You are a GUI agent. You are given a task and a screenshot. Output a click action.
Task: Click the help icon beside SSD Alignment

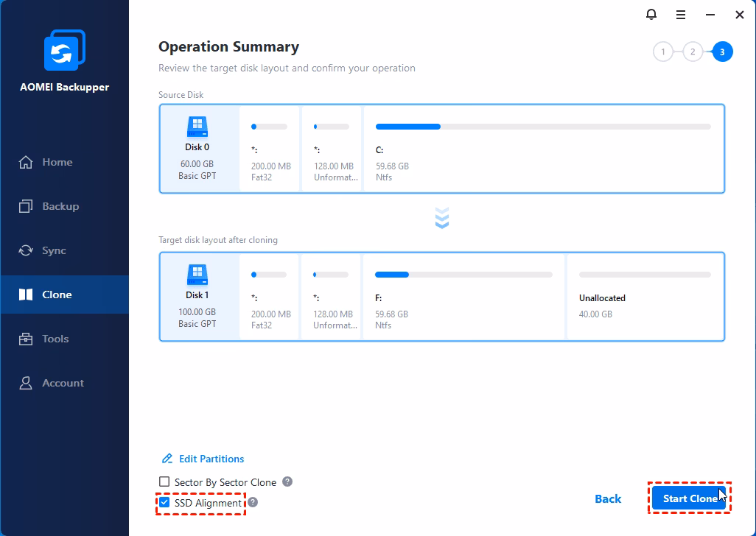pos(251,503)
